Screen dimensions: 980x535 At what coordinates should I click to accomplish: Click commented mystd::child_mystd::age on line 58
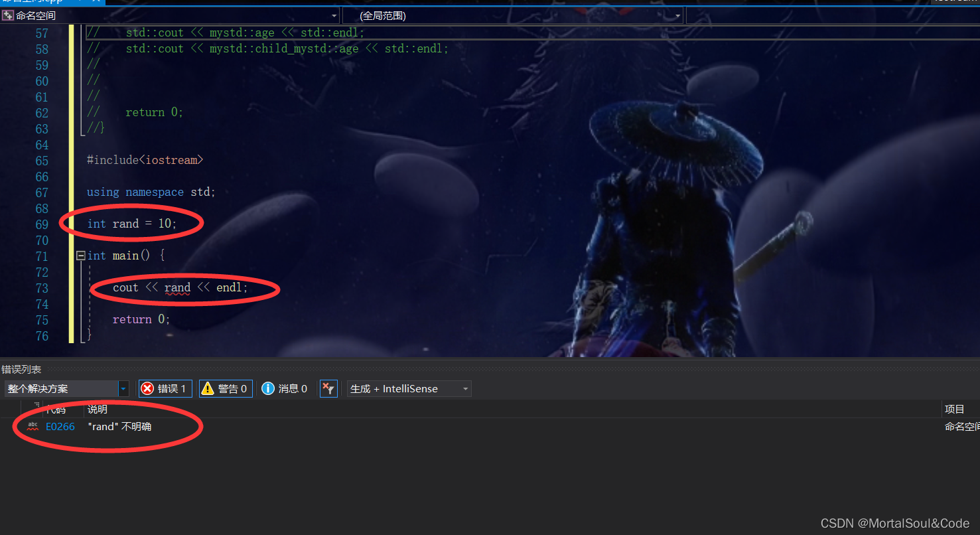284,48
